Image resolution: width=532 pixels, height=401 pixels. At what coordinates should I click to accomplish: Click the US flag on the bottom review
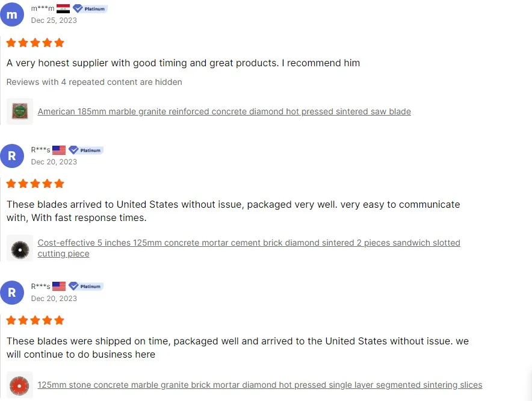point(59,287)
